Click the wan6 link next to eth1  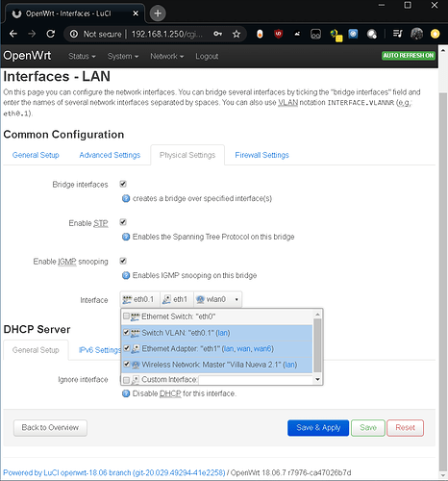point(262,348)
